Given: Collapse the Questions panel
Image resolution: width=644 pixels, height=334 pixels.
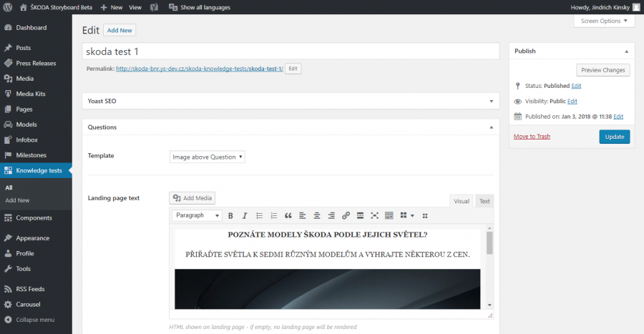Looking at the screenshot, I should click(x=491, y=127).
